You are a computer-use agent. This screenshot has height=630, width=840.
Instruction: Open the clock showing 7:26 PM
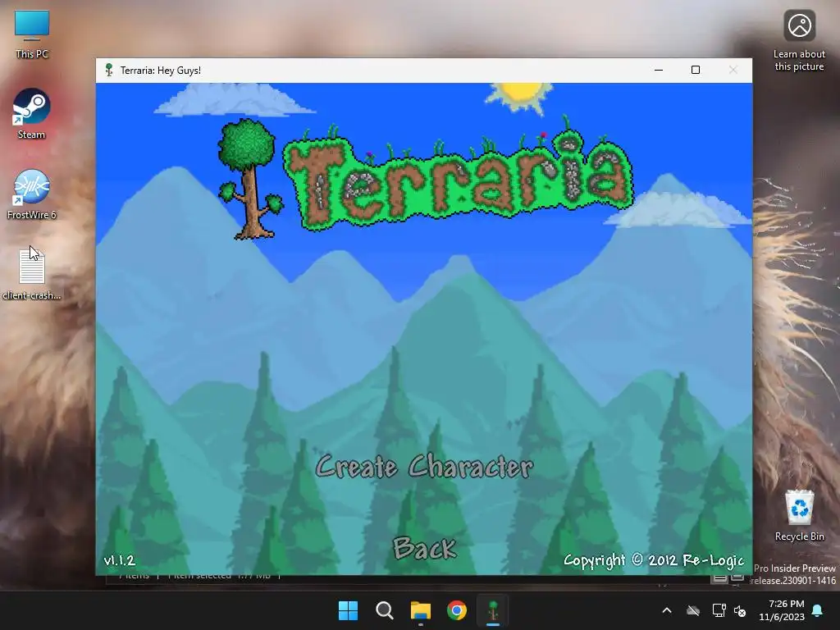(782, 610)
